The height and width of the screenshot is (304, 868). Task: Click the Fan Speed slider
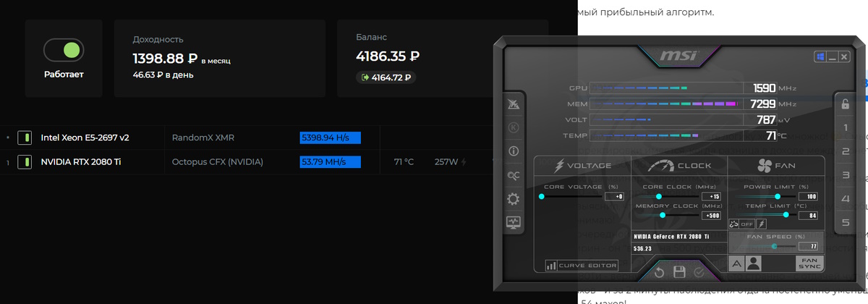(765, 246)
